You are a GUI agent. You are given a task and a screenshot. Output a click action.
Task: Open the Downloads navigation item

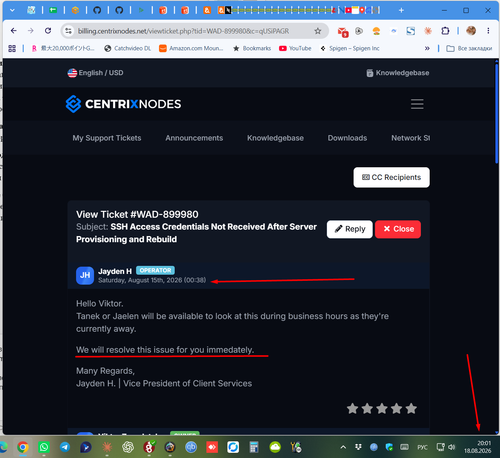click(x=347, y=138)
